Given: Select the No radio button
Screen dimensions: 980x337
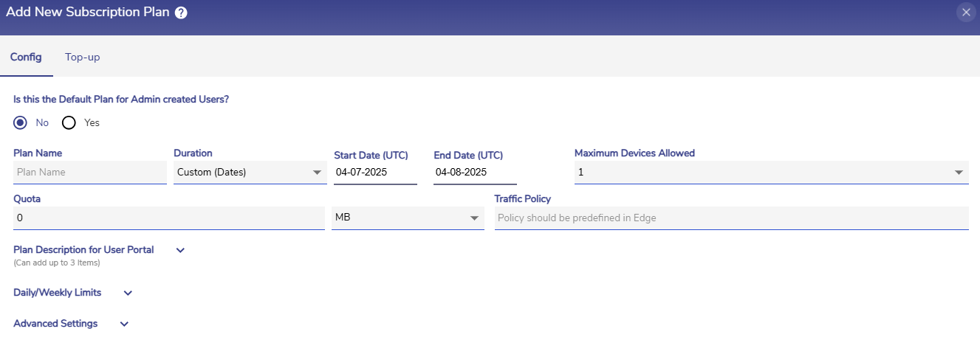Looking at the screenshot, I should point(21,122).
